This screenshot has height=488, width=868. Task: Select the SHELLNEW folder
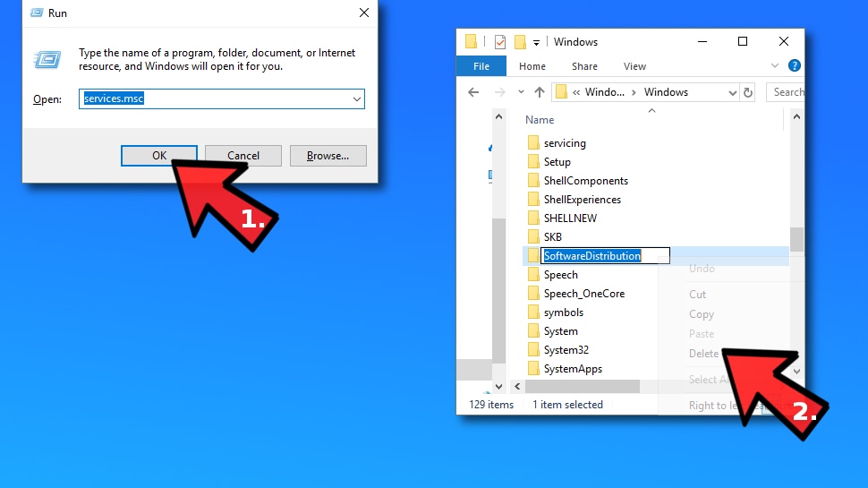pyautogui.click(x=570, y=218)
